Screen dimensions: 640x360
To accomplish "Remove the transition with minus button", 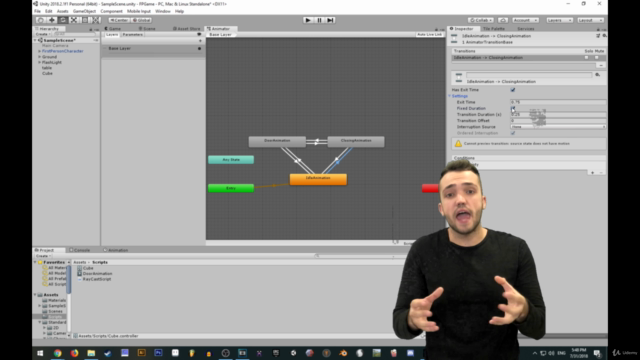I will (600, 65).
